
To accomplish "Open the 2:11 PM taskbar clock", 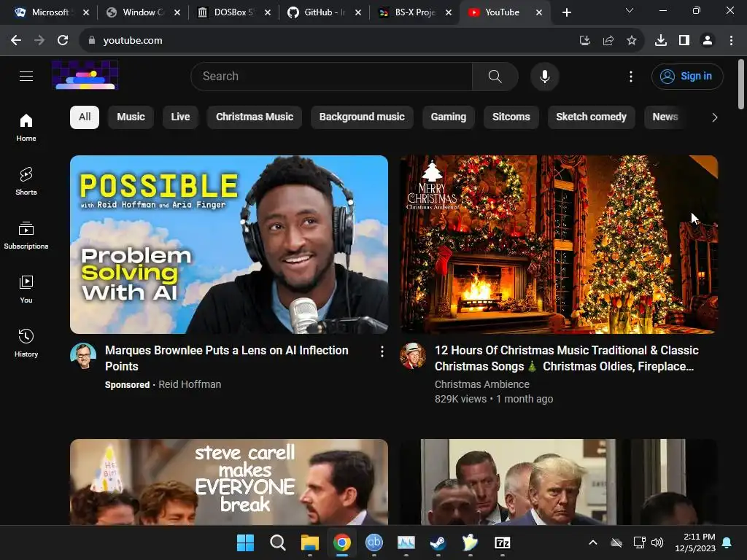I will (695, 542).
